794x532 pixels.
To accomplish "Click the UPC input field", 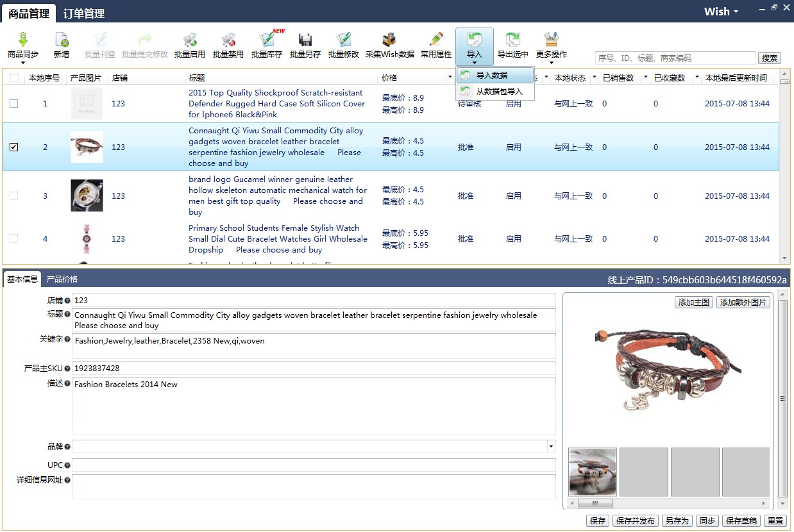I will 314,465.
